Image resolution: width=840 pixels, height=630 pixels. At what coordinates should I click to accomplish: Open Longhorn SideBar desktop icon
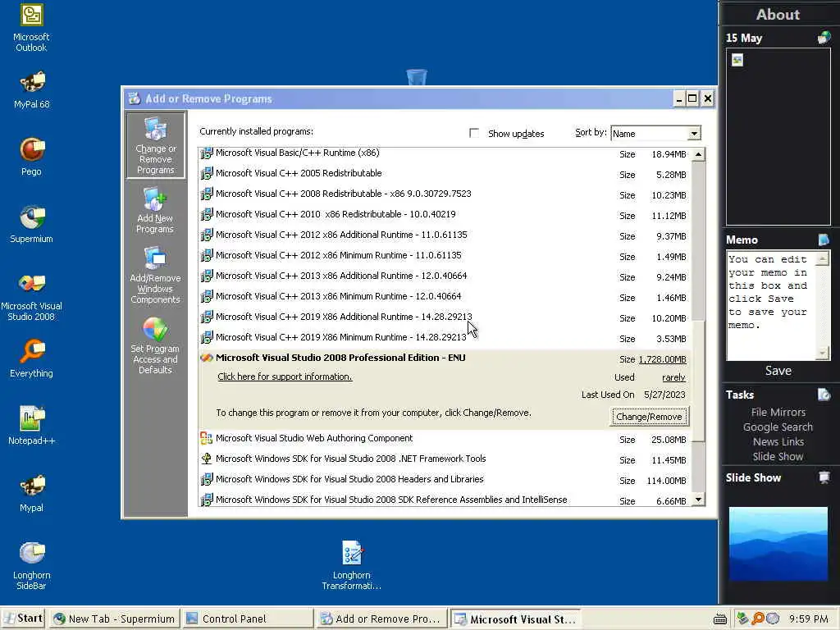point(31,565)
